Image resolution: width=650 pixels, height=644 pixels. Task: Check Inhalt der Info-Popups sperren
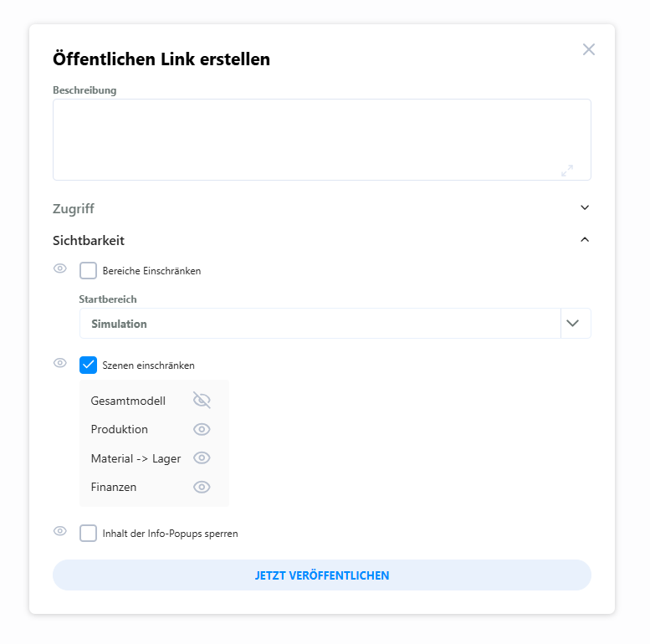point(89,534)
